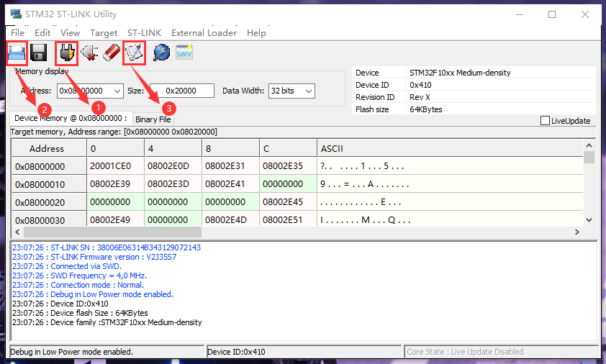Screen dimensions: 606x364
Task: Click status bar Core State text
Action: (x=465, y=352)
